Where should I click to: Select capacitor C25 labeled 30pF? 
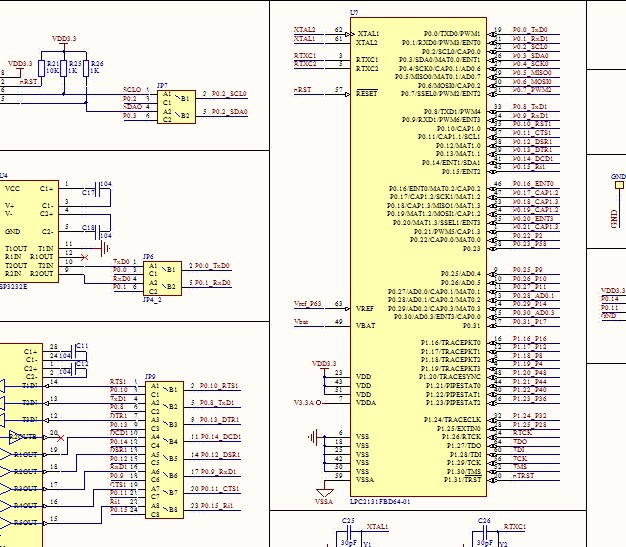click(x=349, y=531)
